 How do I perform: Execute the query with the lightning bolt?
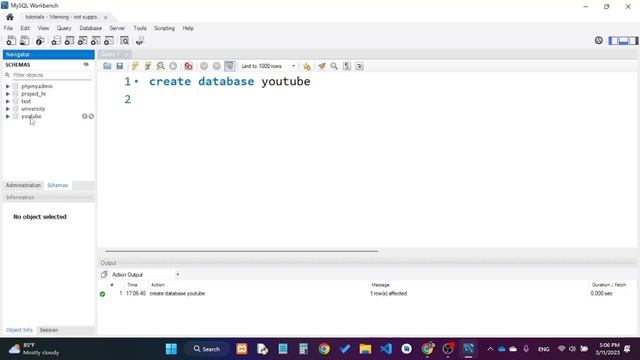(x=135, y=66)
